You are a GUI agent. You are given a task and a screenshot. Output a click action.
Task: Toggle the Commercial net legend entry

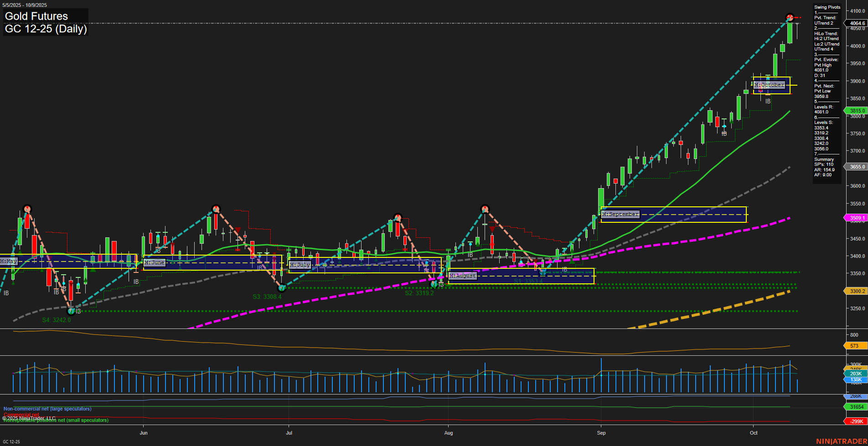tap(21, 415)
